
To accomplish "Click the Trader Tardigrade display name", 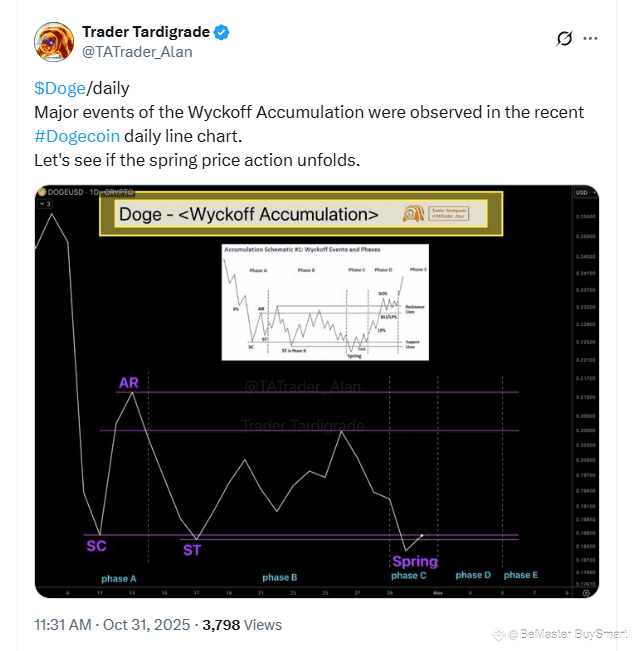I will point(145,32).
